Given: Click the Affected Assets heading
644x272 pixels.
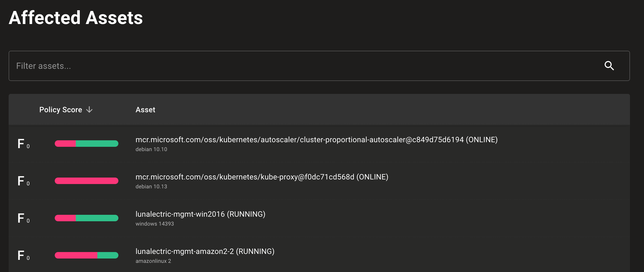Looking at the screenshot, I should 76,18.
